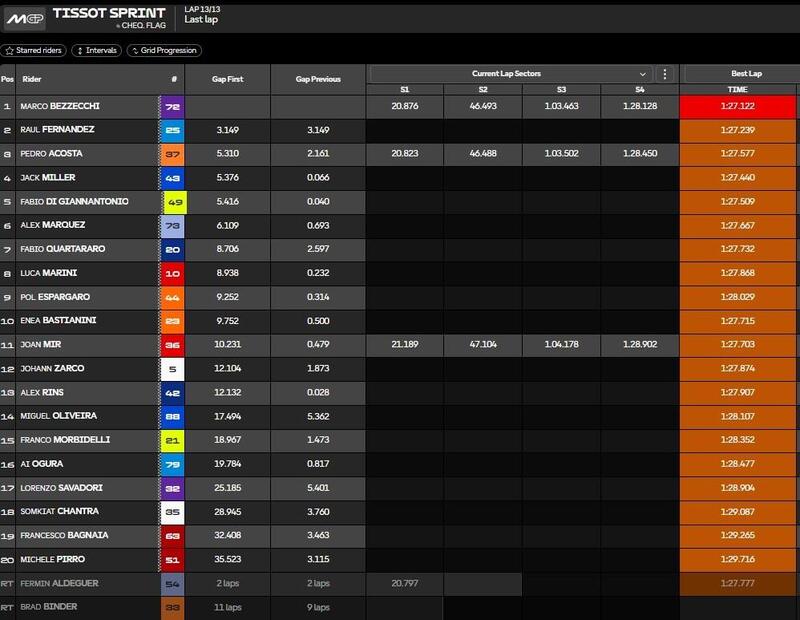Click the Best Lap column header
Viewport: 800px width, 620px height.
738,74
